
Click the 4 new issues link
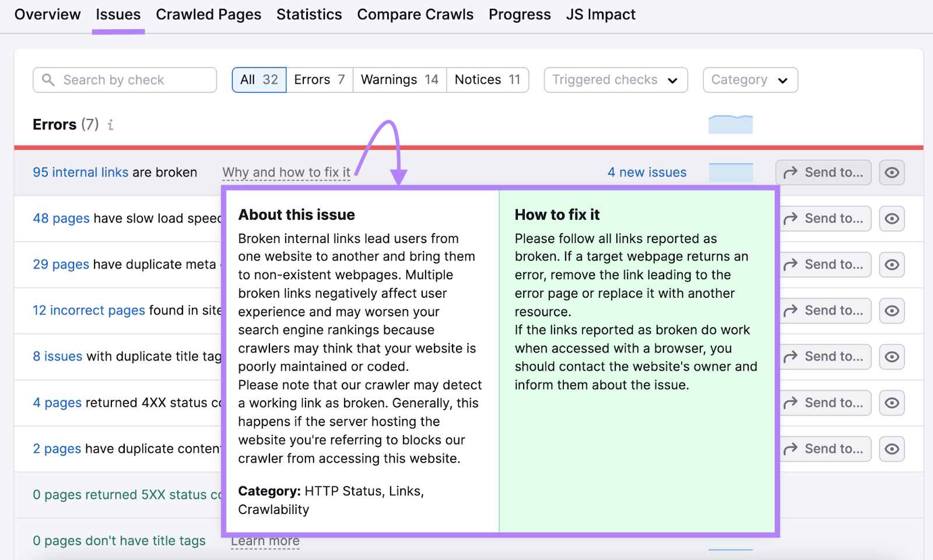647,172
